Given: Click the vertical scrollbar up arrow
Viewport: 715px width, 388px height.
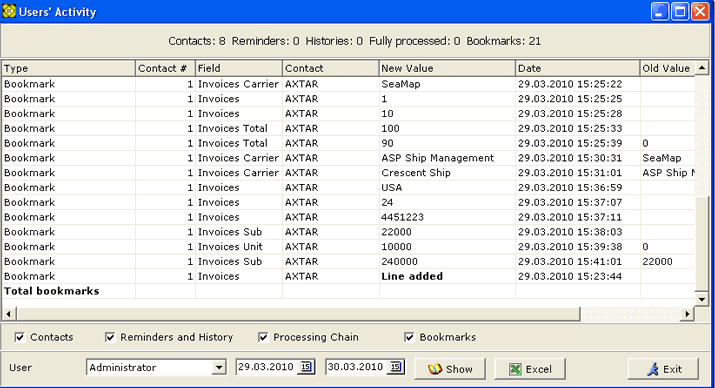Looking at the screenshot, I should (702, 68).
